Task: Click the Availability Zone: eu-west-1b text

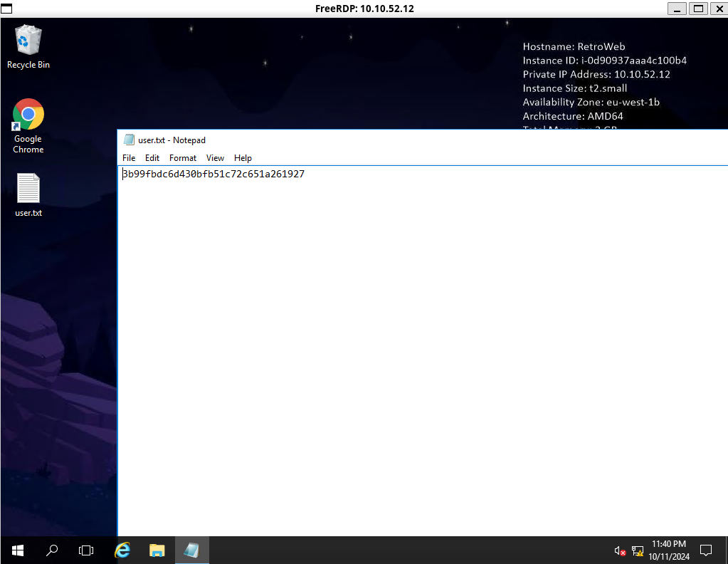Action: (591, 103)
